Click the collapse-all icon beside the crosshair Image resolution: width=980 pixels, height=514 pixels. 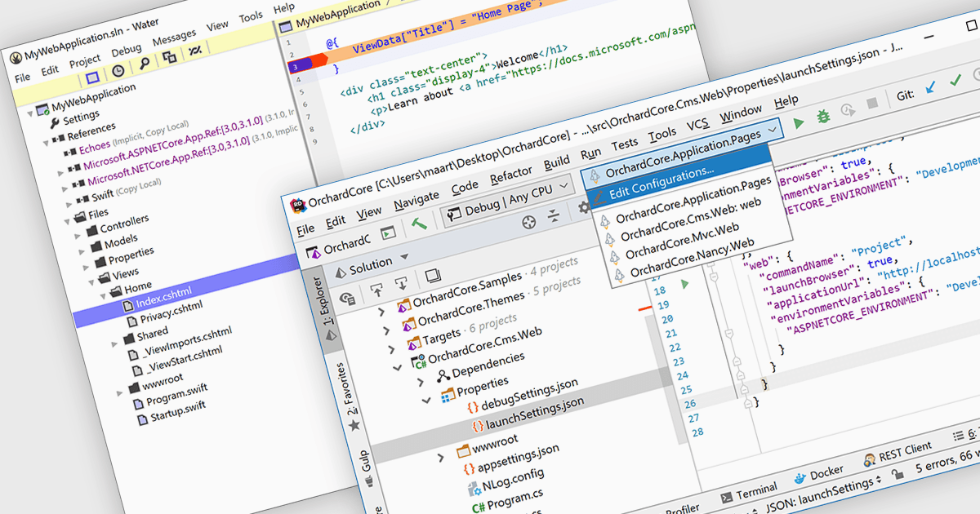(x=554, y=215)
